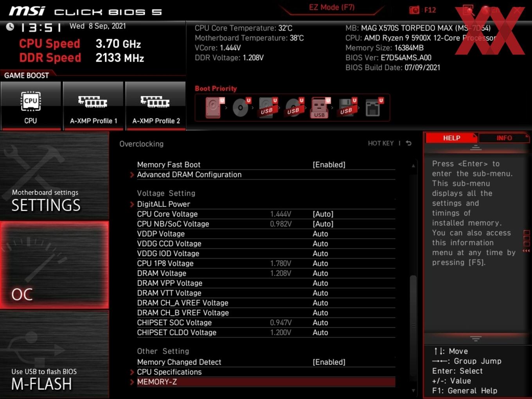
Task: Open CPU NB/SoC Voltage [Auto] option
Action: 323,224
